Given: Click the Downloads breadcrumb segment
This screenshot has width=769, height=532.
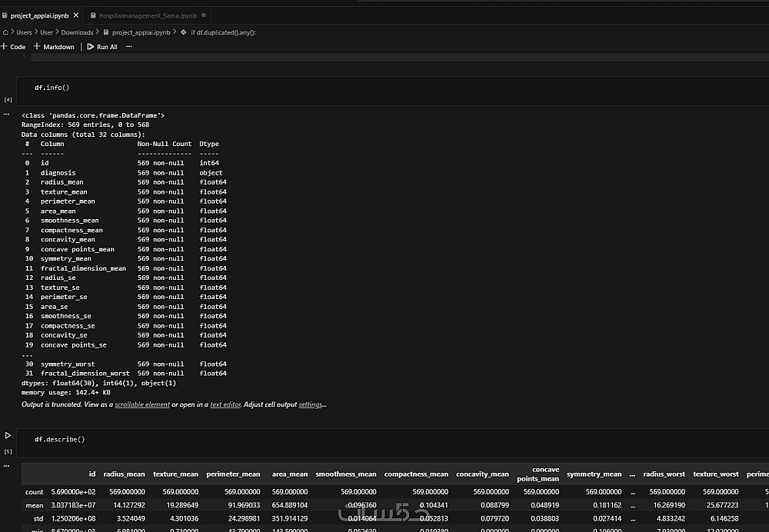Looking at the screenshot, I should [77, 32].
